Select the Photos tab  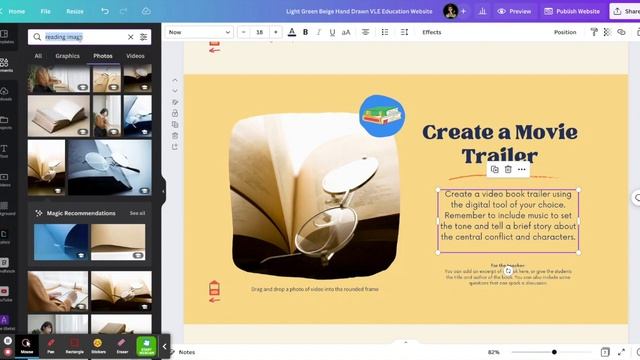coord(103,56)
